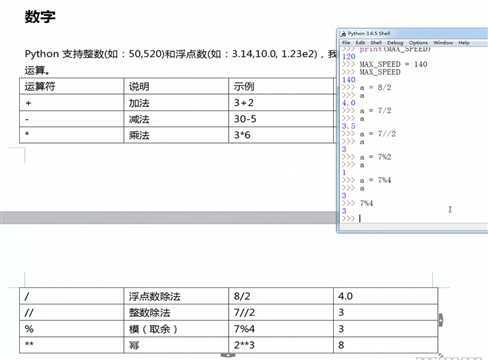The height and width of the screenshot is (360, 488).
Task: Click the '整数除法' table cell
Action: click(x=176, y=312)
